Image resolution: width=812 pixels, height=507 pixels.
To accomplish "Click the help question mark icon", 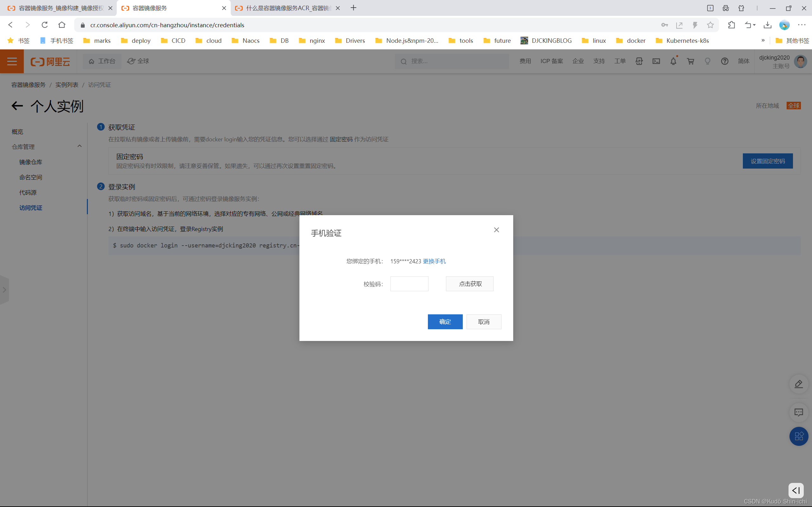I will (724, 61).
